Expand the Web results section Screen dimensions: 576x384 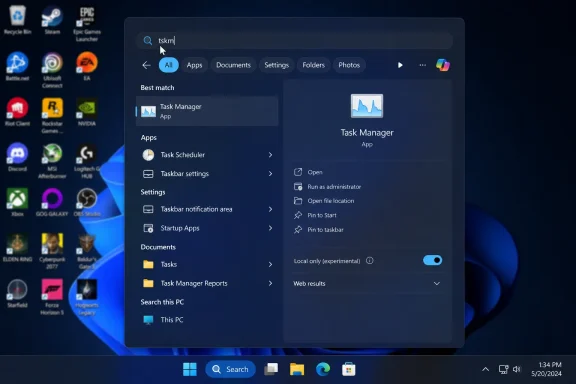[x=436, y=284]
